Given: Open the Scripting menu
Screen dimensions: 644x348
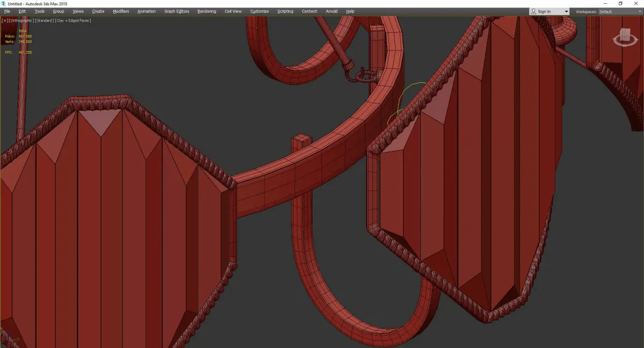Looking at the screenshot, I should (286, 11).
